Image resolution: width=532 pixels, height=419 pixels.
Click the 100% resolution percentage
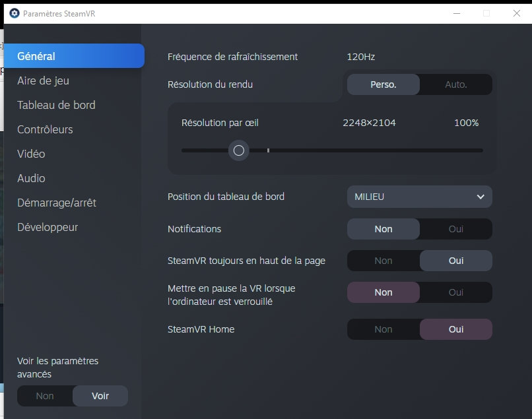click(467, 123)
